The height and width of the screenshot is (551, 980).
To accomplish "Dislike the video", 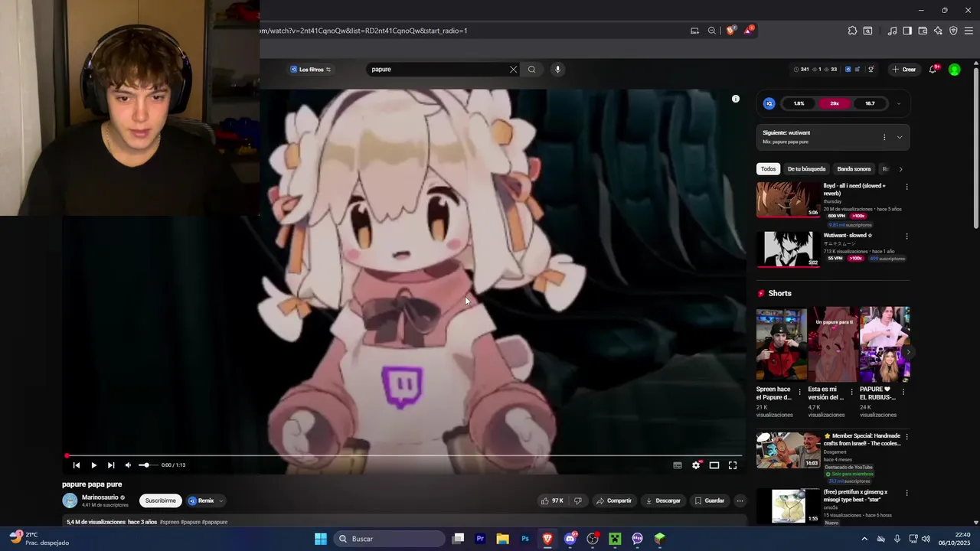I will 578,500.
